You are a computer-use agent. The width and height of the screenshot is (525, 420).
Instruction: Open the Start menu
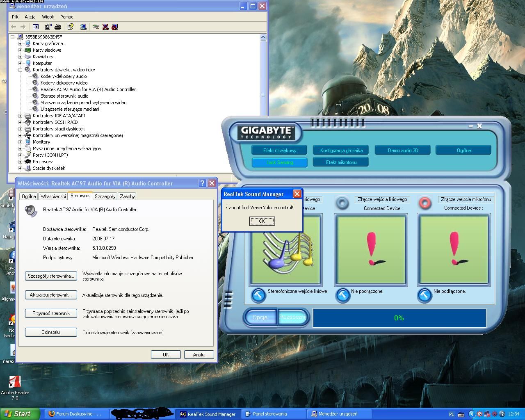click(x=20, y=414)
